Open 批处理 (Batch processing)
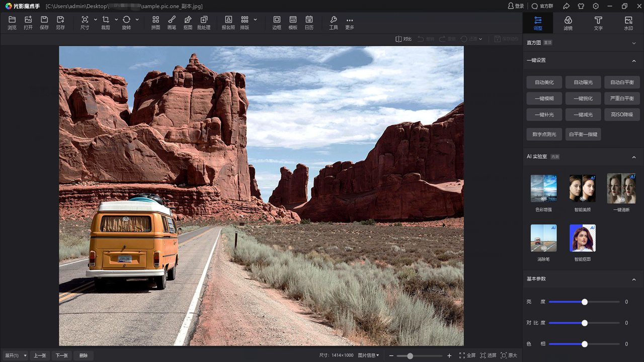Viewport: 644px width, 362px height. click(x=204, y=23)
